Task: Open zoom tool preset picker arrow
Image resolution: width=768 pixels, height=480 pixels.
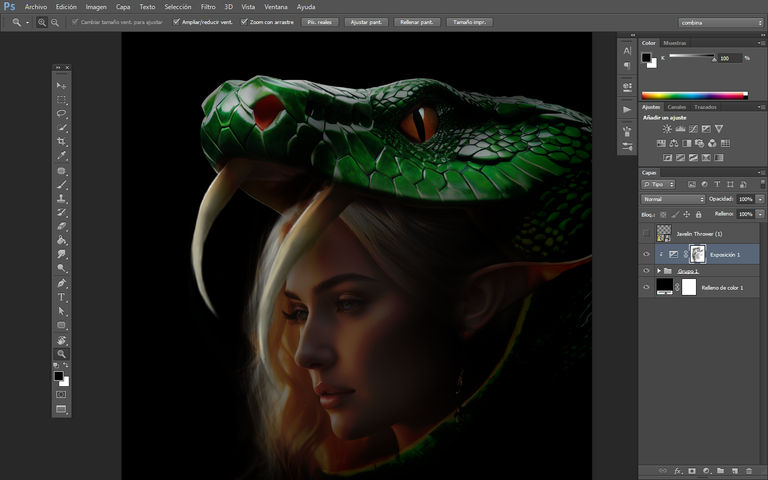Action: 27,23
